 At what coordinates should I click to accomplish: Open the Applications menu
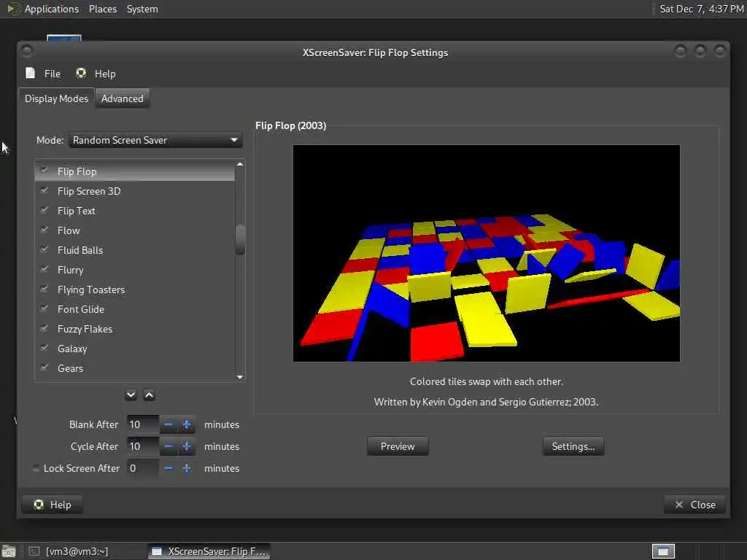[43, 9]
